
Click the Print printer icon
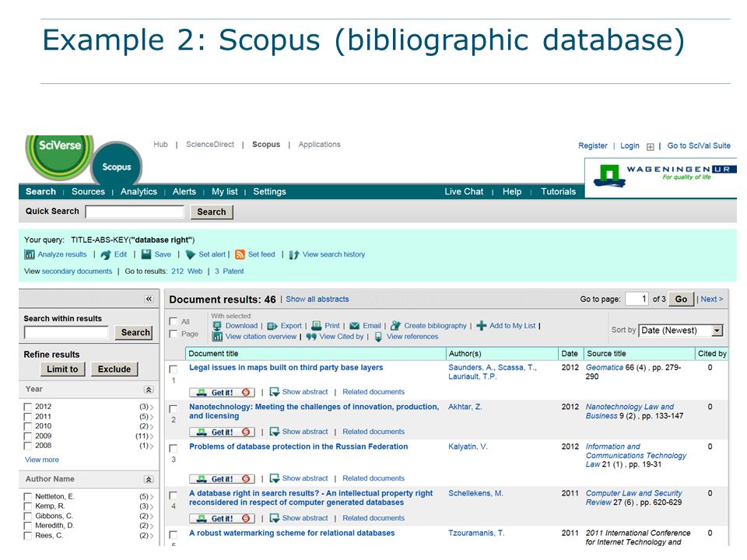click(317, 326)
